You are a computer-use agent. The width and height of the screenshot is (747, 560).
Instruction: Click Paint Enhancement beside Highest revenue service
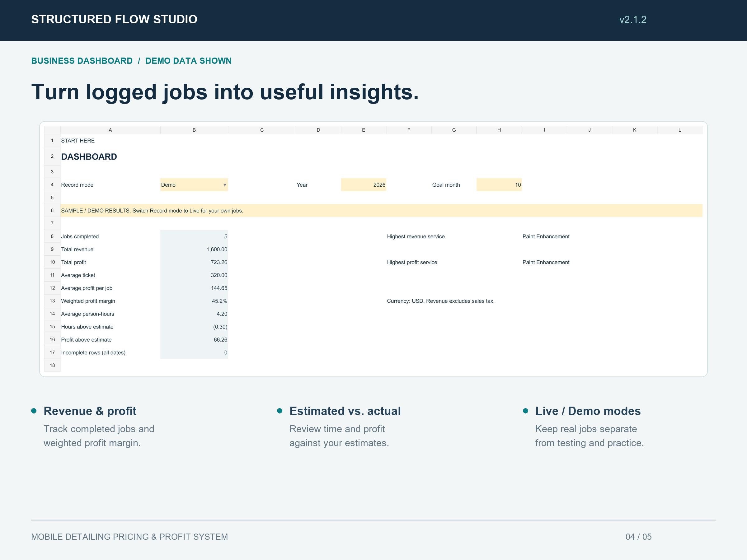click(x=546, y=237)
